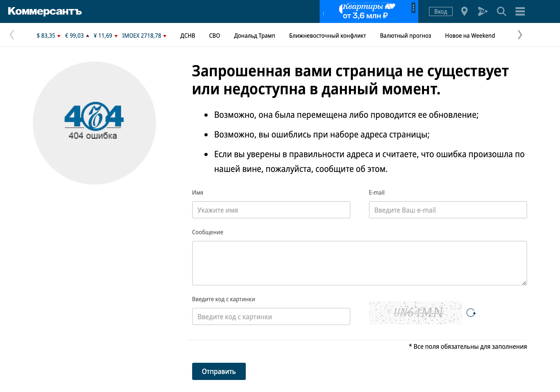Grab the message textarea resize handle
The image size is (560, 392).
click(x=524, y=283)
